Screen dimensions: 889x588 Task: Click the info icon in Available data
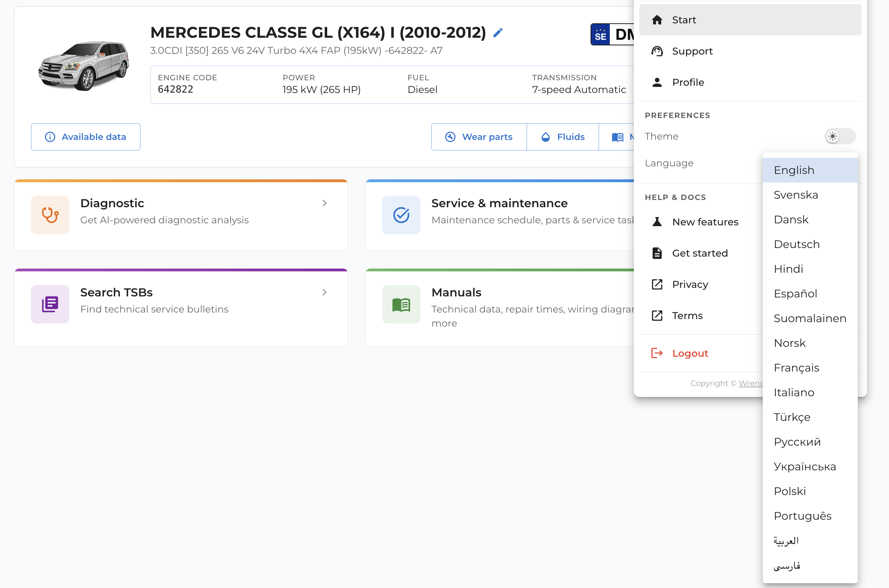pos(50,137)
